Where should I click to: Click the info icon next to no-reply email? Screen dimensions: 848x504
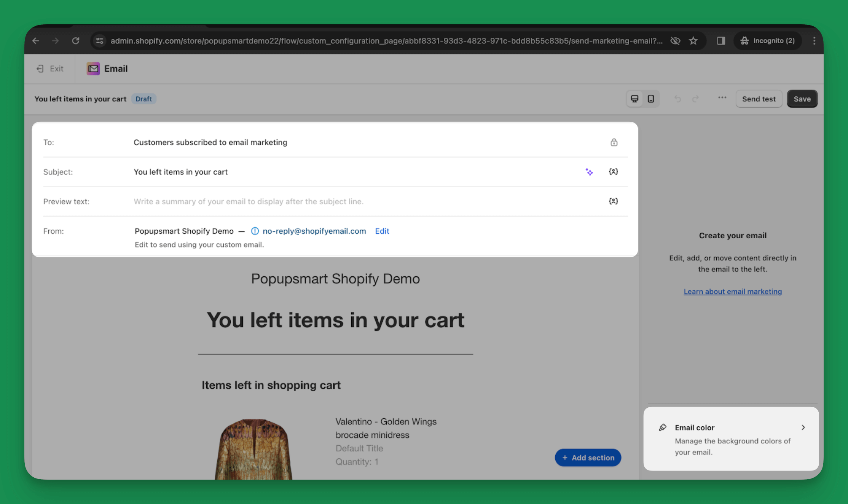pos(255,231)
